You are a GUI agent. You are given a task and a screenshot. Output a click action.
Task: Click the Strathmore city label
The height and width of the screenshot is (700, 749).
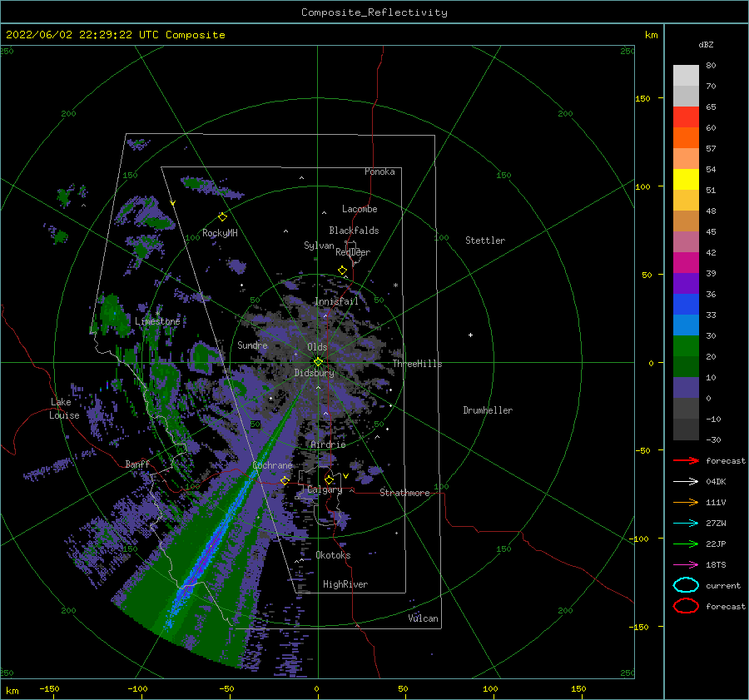point(404,493)
